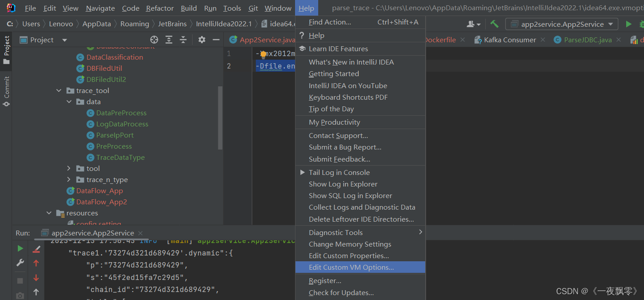Image resolution: width=644 pixels, height=300 pixels.
Task: Click Check for Updates
Action: click(360, 292)
